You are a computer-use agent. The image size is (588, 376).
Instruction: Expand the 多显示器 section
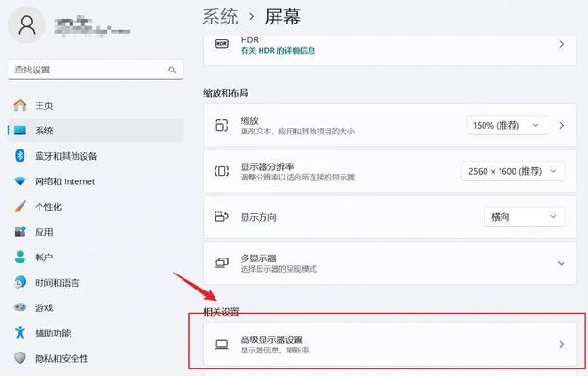click(389, 263)
